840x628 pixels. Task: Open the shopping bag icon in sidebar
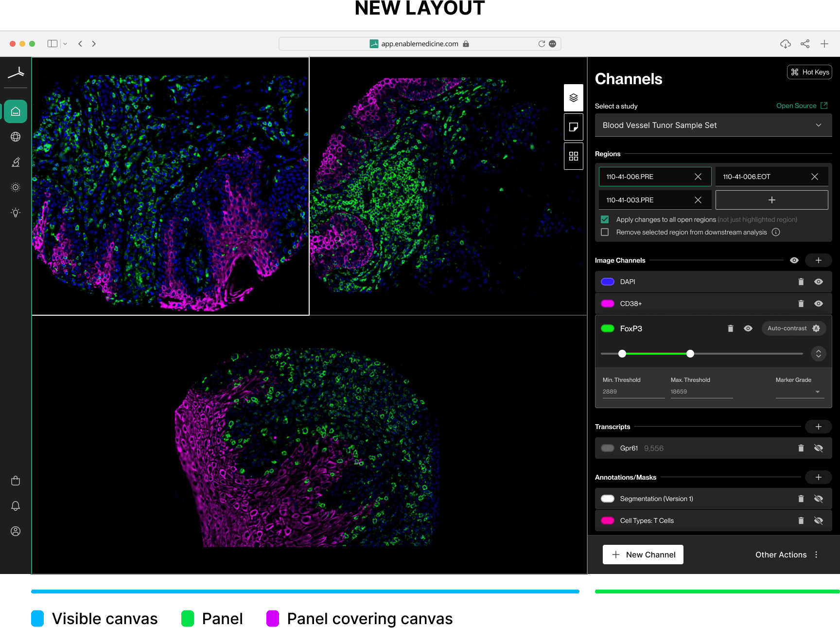[16, 481]
